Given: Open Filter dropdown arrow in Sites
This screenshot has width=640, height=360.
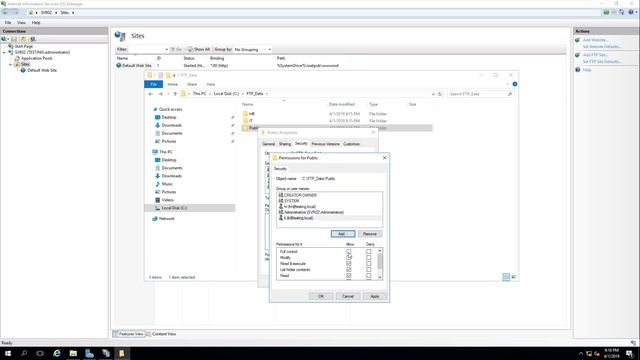Looking at the screenshot, I should tap(167, 49).
